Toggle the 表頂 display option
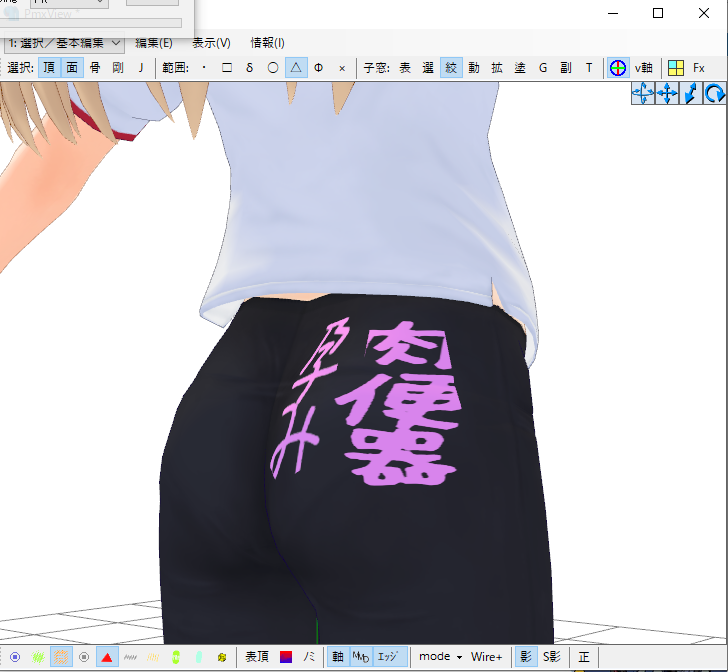The height and width of the screenshot is (672, 728). point(257,657)
